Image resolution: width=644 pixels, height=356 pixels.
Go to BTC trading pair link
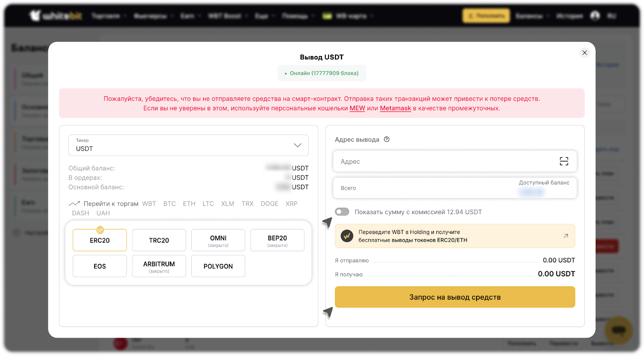(169, 204)
